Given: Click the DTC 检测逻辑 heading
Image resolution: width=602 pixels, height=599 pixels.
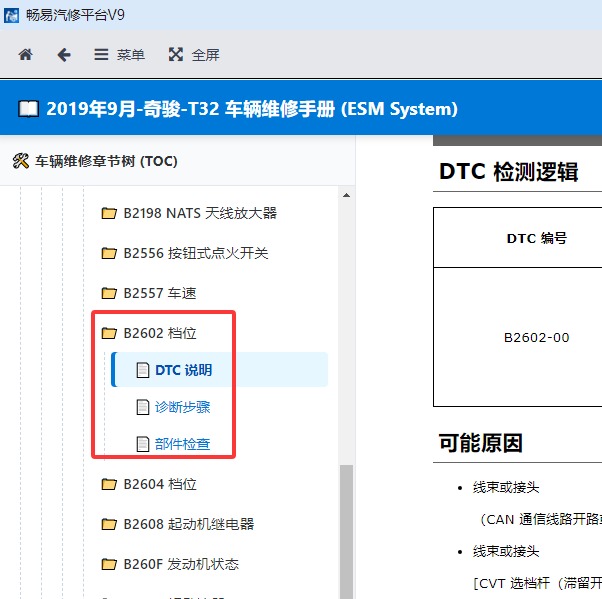Looking at the screenshot, I should (509, 171).
